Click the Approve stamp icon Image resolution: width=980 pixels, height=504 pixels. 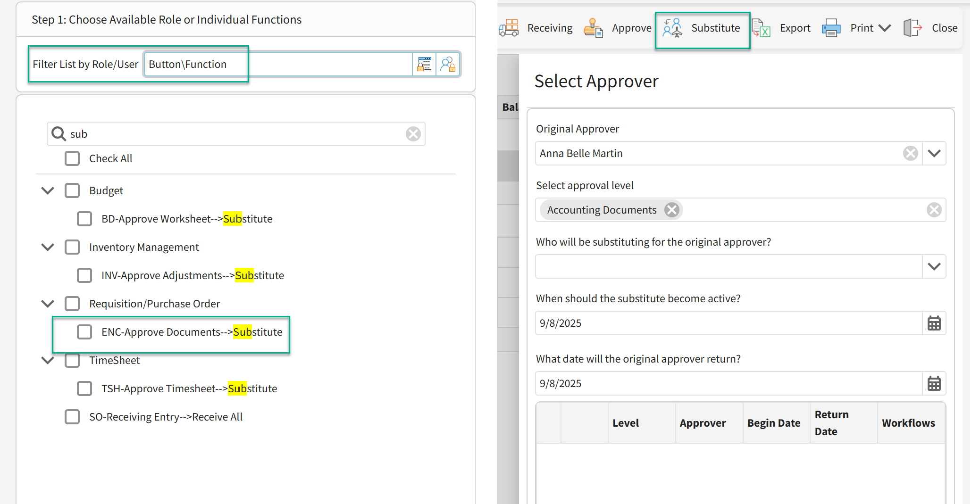593,28
